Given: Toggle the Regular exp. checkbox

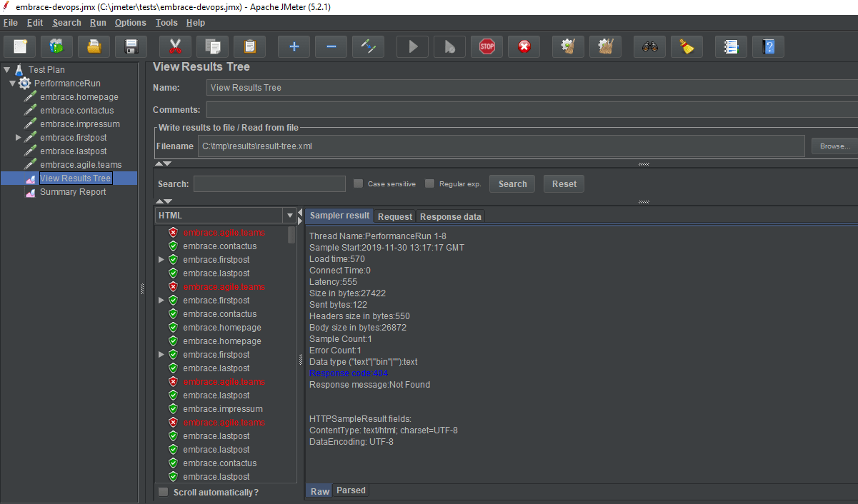Looking at the screenshot, I should [429, 183].
